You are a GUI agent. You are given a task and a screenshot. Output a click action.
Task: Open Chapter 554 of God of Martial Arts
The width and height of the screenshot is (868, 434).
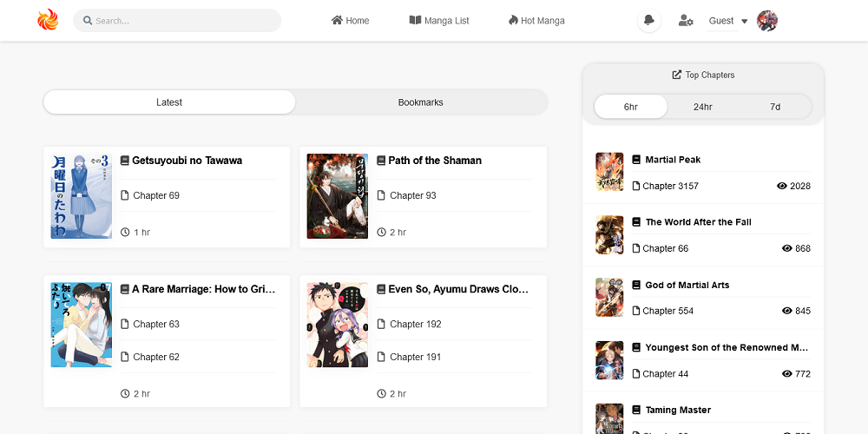click(x=667, y=311)
